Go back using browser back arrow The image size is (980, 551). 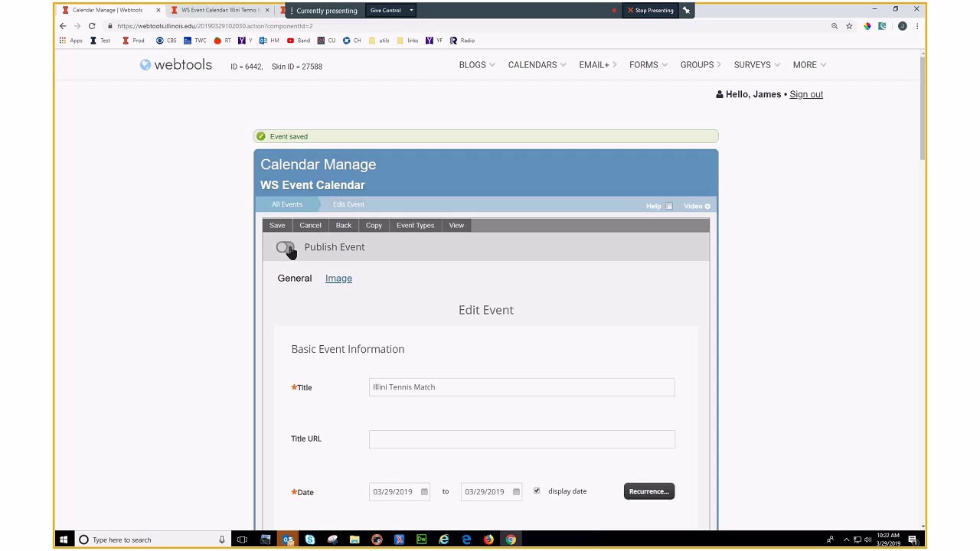pos(63,26)
